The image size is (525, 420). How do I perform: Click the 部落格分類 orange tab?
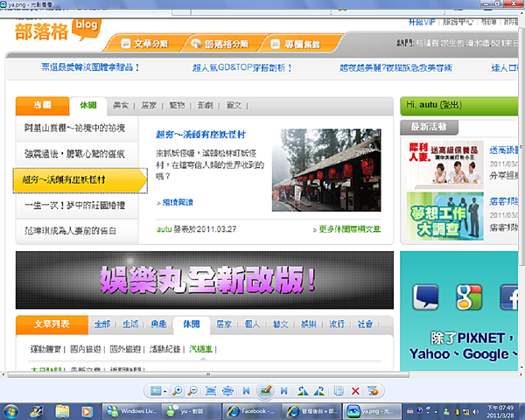[x=220, y=44]
